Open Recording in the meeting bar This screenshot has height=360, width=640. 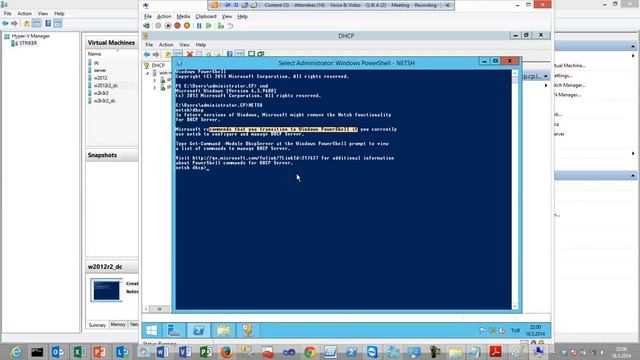pos(425,5)
